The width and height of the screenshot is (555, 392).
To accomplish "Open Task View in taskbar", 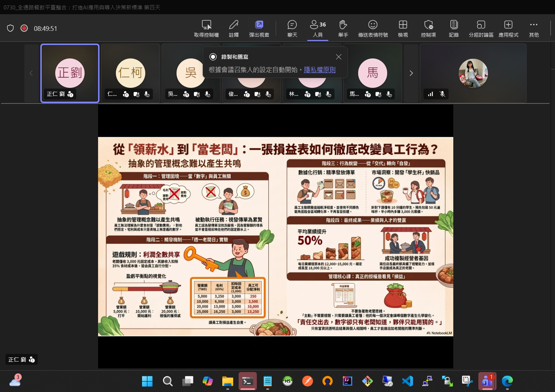I will click(187, 381).
